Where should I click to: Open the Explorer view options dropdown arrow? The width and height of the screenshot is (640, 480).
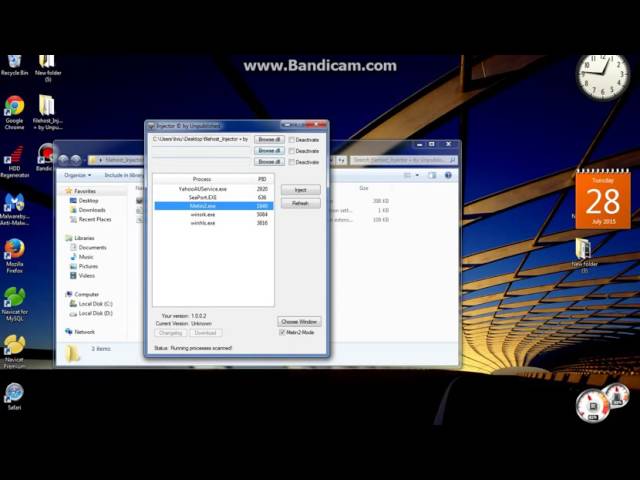417,175
